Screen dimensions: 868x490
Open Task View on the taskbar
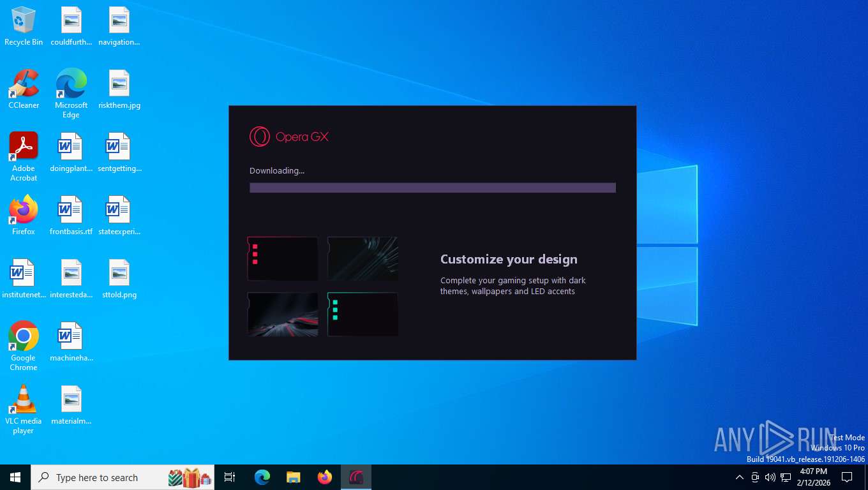pos(230,477)
